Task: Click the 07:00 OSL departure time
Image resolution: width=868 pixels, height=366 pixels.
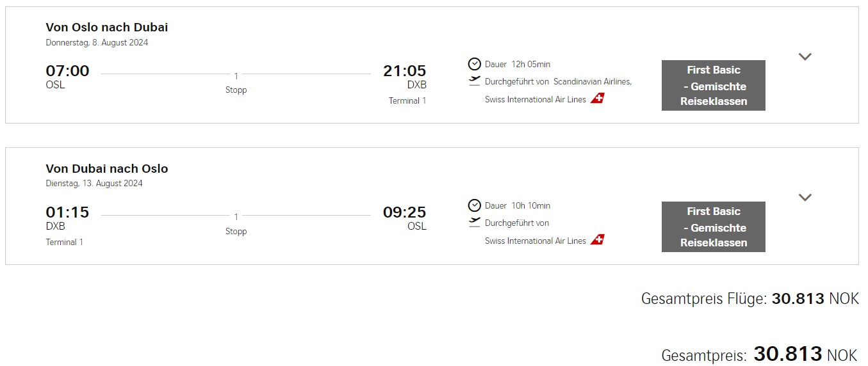Action: [67, 71]
